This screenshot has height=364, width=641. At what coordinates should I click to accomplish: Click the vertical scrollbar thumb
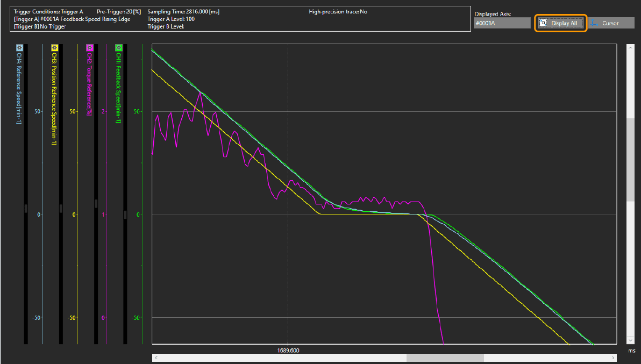coord(630,159)
